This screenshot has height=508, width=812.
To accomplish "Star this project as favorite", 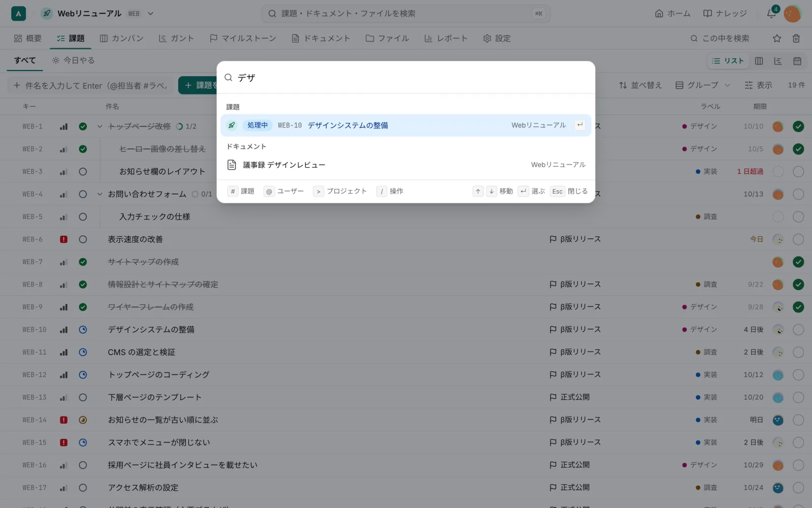I will pyautogui.click(x=777, y=38).
